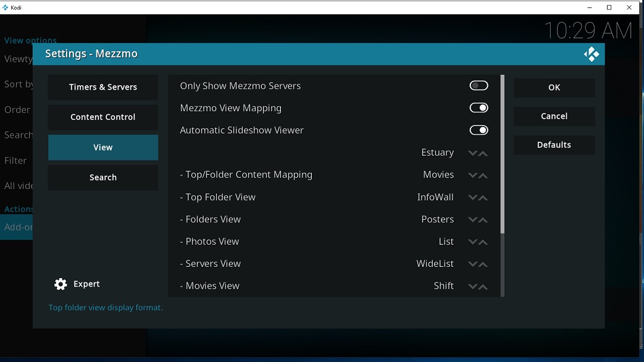
Task: Click Filter in background side menu
Action: [x=15, y=161]
